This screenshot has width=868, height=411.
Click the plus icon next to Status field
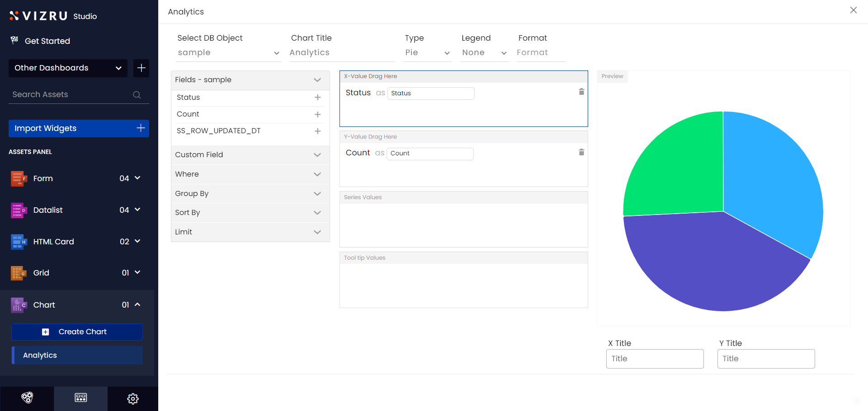click(317, 98)
